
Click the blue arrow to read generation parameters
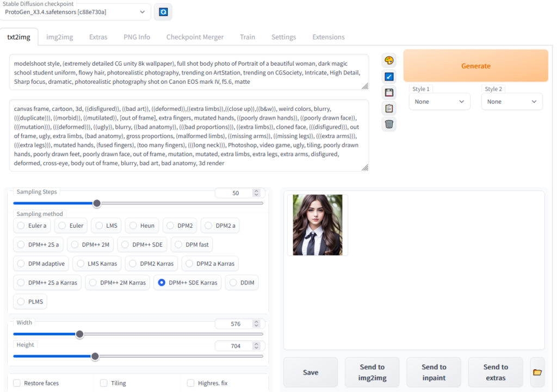pos(389,76)
